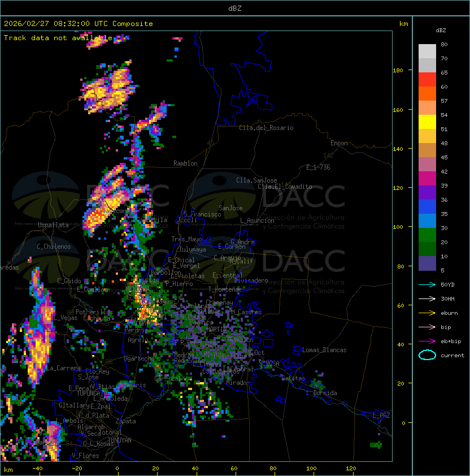Click the '180' km tick on the vertical axis
470x476 pixels.
click(398, 71)
